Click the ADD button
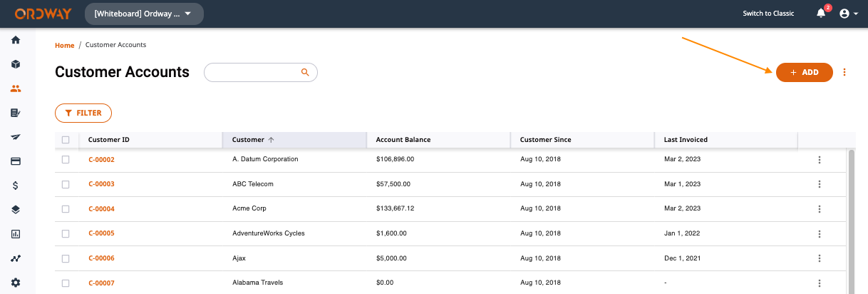This screenshot has width=868, height=294. point(804,72)
